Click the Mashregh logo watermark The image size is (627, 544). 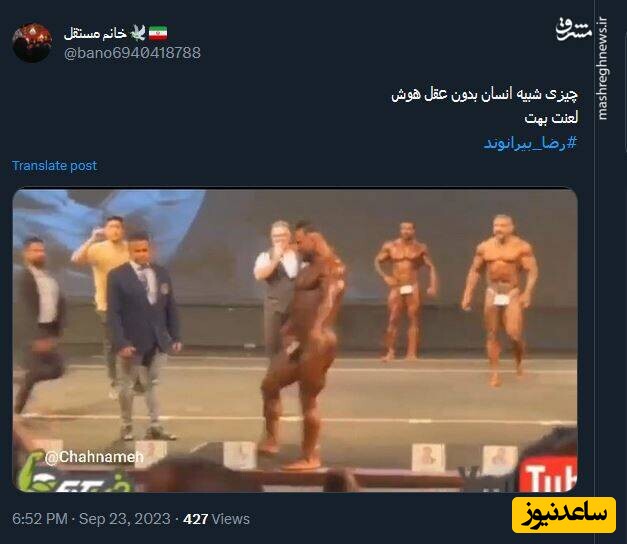click(x=573, y=29)
